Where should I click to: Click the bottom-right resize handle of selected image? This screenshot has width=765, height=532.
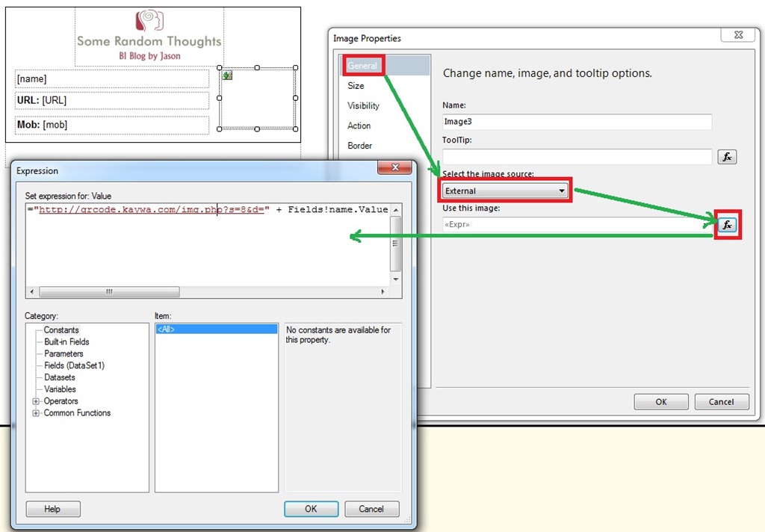(296, 129)
